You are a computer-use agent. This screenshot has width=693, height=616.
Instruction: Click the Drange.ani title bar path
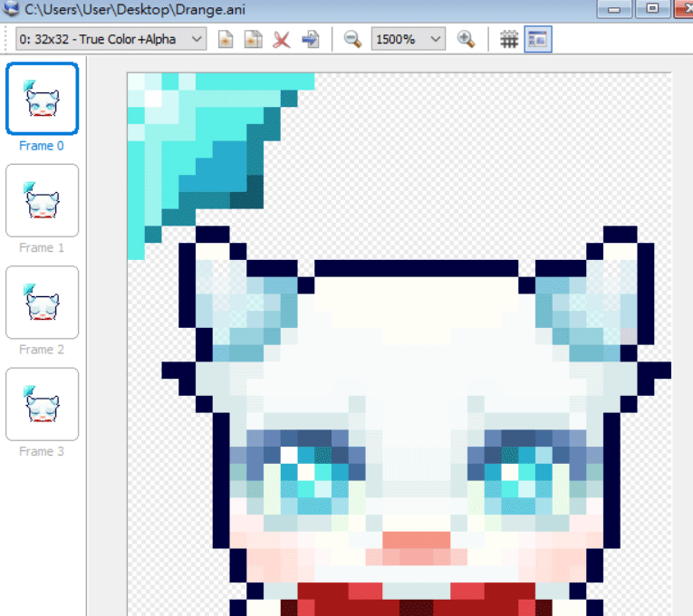coord(135,9)
